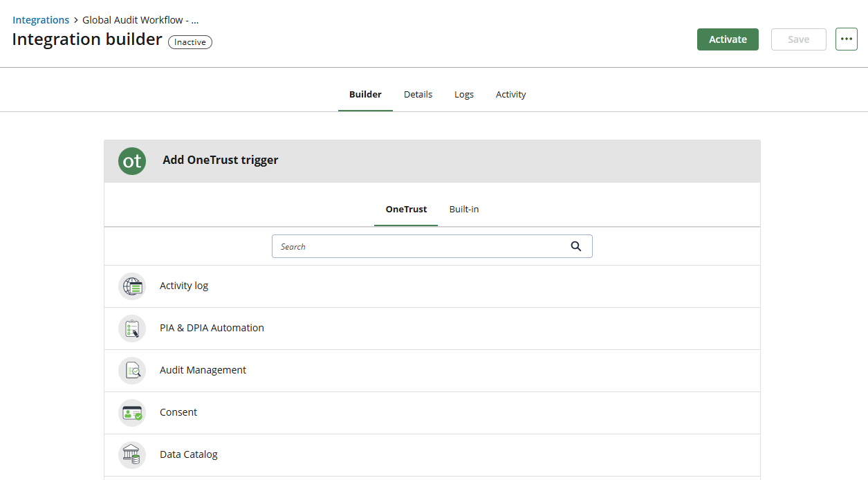This screenshot has width=868, height=480.
Task: Click the green OneTrust 'ot' logo
Action: coord(132,160)
